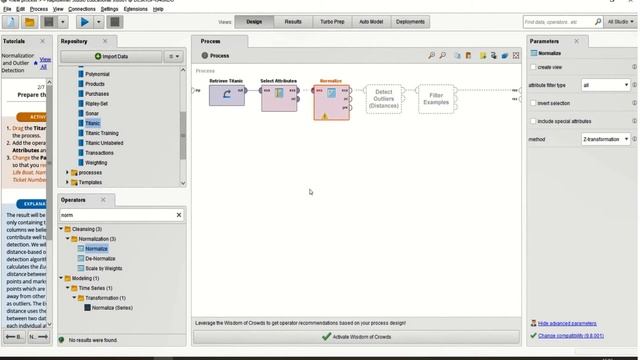Click the Filter Examples placeholder operator
Image resolution: width=640 pixels, height=360 pixels.
coord(436,99)
